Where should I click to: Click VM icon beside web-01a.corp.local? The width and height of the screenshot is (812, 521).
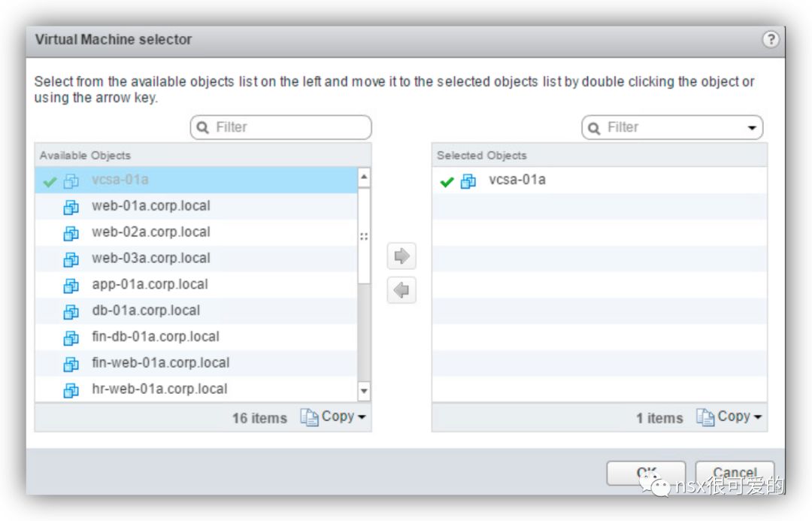(x=71, y=207)
